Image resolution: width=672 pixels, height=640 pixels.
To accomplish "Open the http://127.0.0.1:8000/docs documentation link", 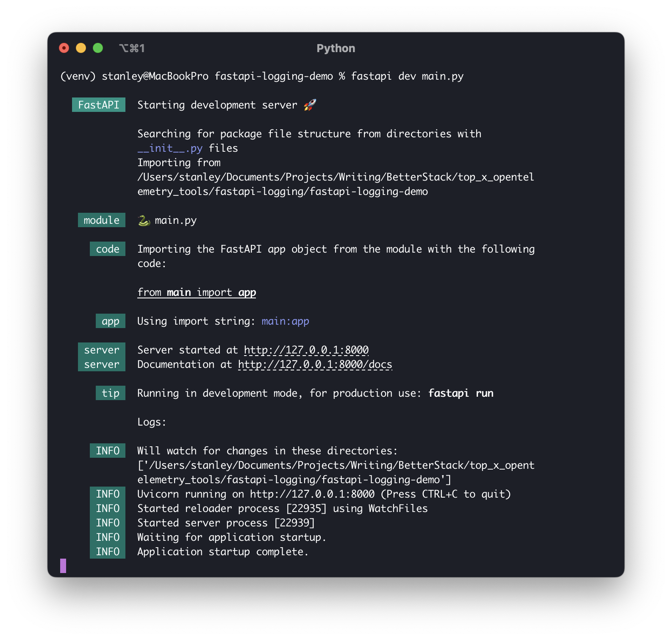I will 315,365.
